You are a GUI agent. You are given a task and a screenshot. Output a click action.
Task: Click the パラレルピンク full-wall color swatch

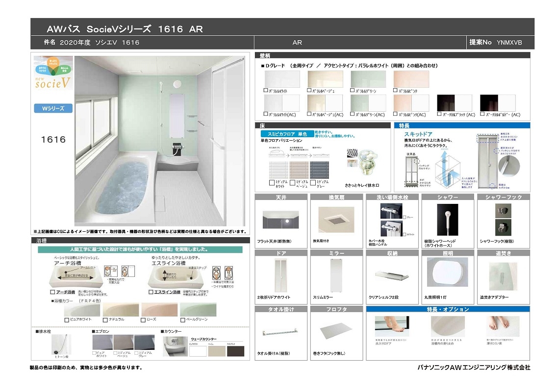coord(411,79)
